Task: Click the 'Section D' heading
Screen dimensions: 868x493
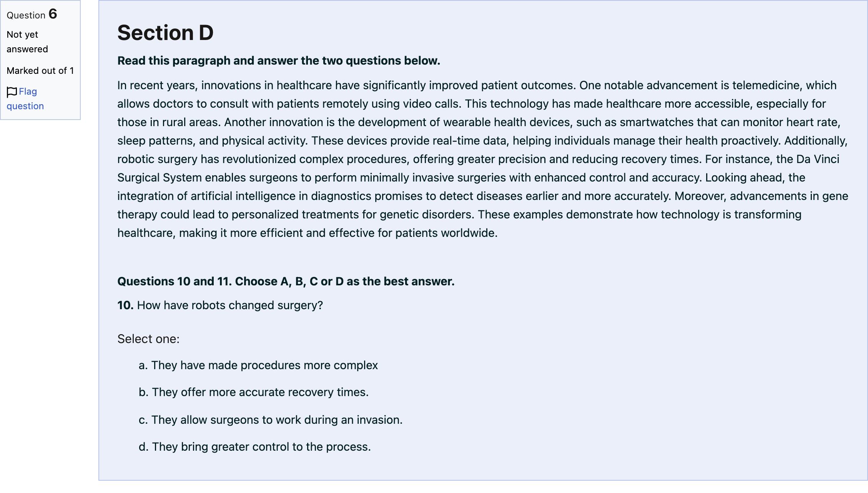Action: [165, 33]
